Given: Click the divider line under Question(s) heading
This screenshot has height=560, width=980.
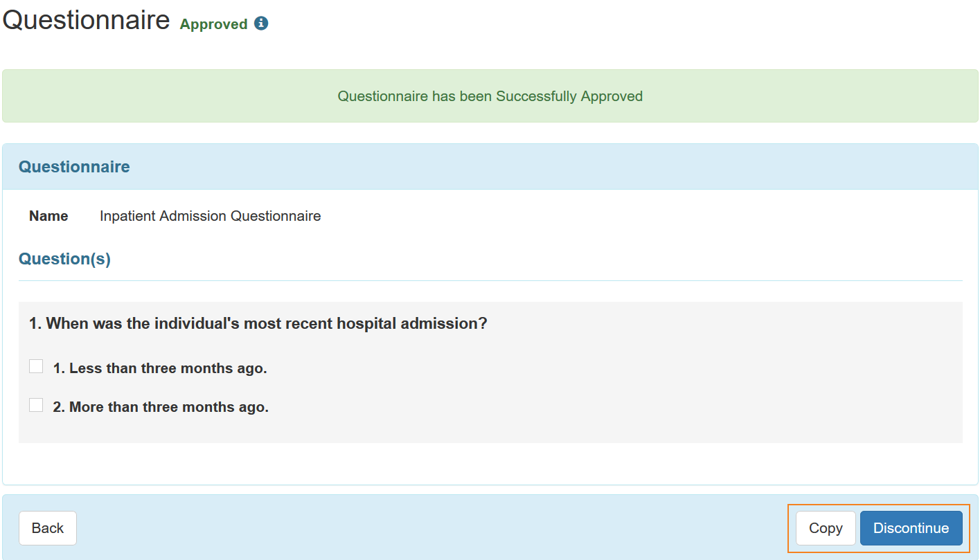Looking at the screenshot, I should tap(490, 280).
